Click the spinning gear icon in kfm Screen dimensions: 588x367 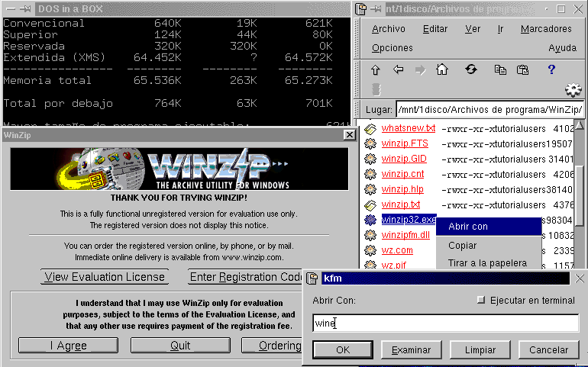point(573,89)
